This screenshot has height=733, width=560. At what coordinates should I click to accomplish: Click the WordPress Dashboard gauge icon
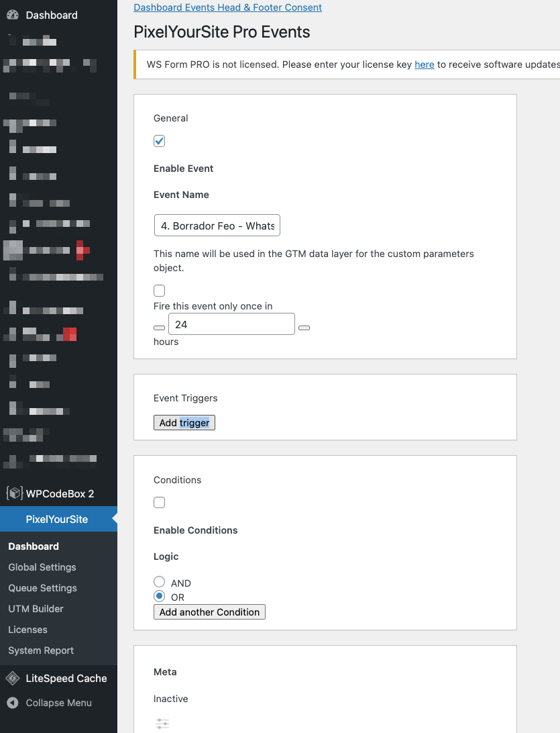(13, 15)
